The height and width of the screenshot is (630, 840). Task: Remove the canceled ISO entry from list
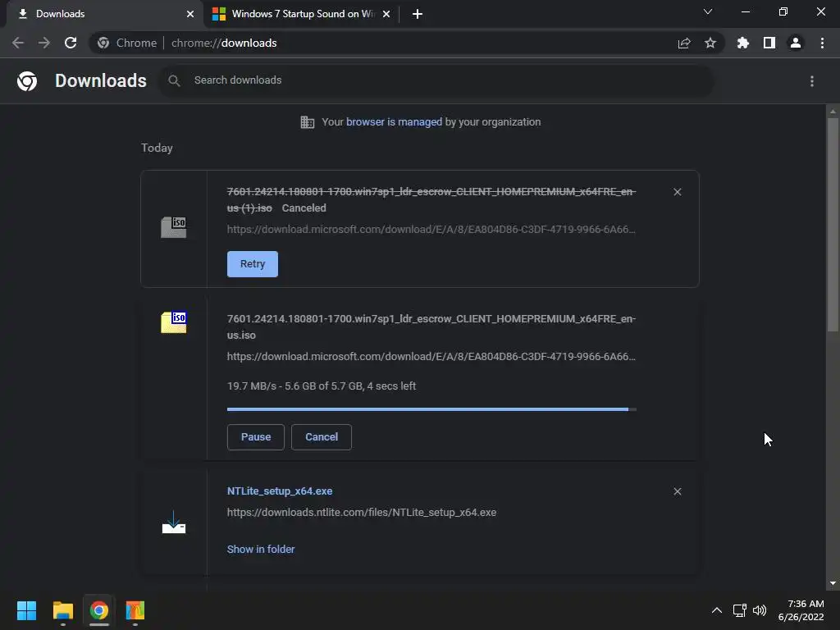[x=677, y=192]
